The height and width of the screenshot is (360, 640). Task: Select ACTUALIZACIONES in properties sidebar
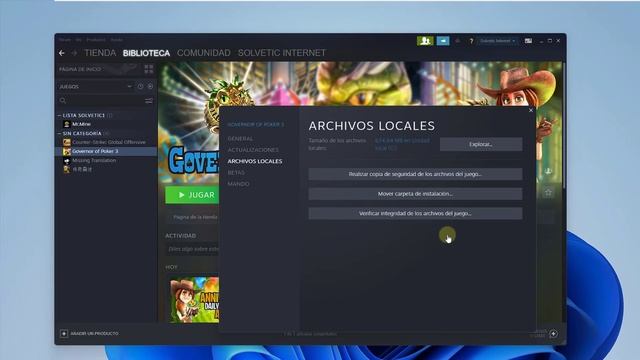[x=253, y=150]
